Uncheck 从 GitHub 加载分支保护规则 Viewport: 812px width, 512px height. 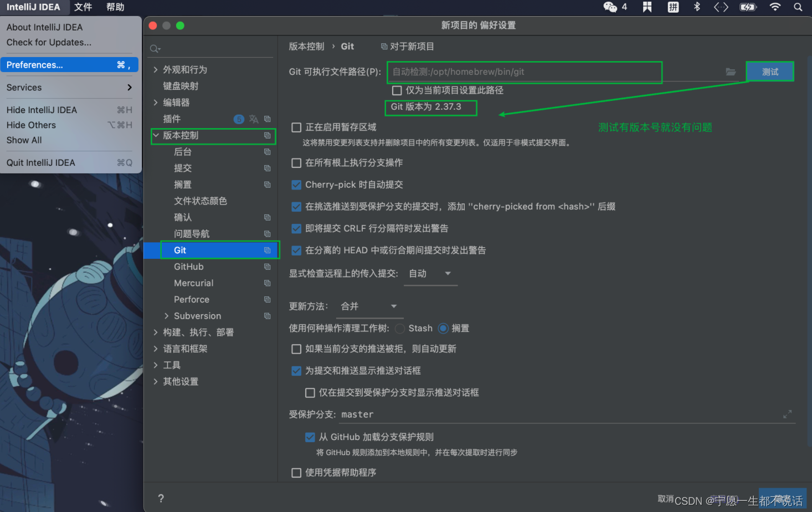pyautogui.click(x=310, y=437)
